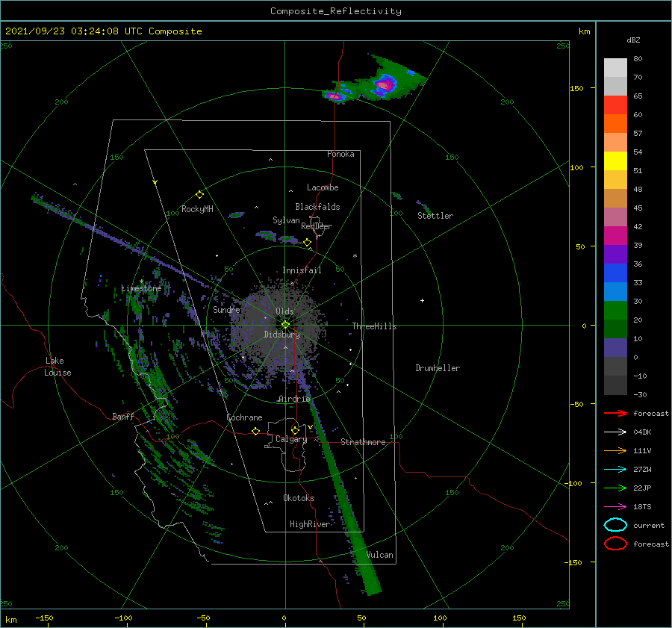Viewport: 672px width, 628px height.
Task: Select the orange 57-60 dBZ swatch
Action: (x=615, y=123)
